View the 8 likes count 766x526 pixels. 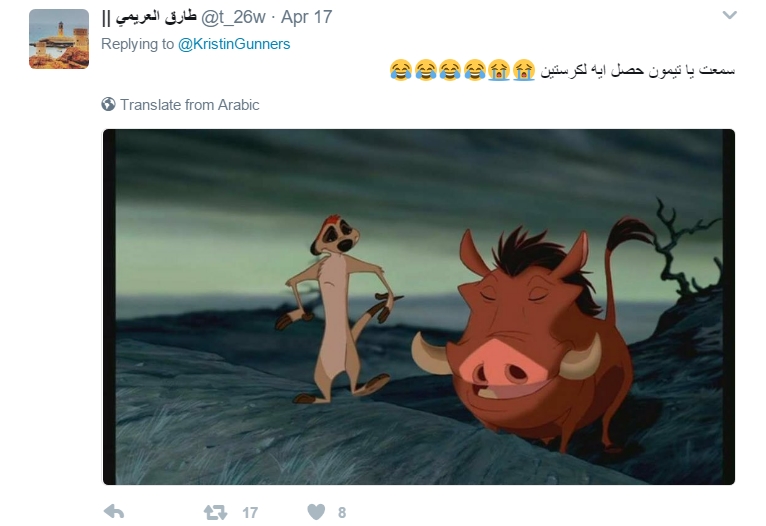(x=342, y=512)
